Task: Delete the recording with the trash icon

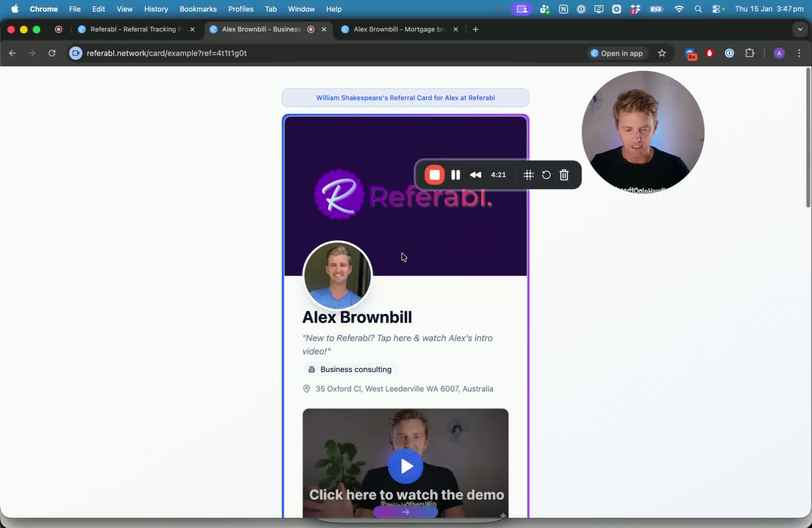Action: tap(564, 175)
